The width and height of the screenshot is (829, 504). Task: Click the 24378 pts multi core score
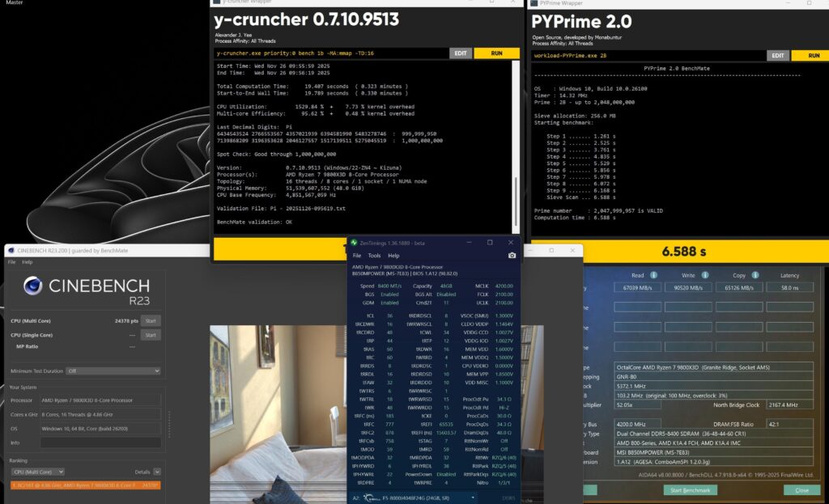pos(126,320)
